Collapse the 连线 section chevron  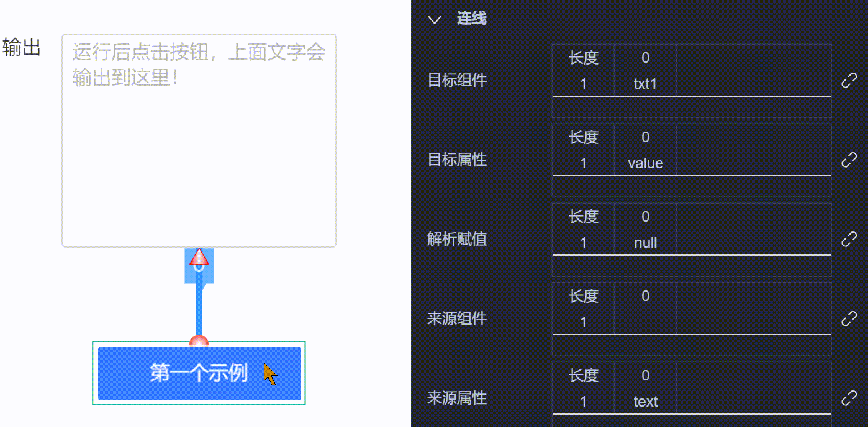435,19
